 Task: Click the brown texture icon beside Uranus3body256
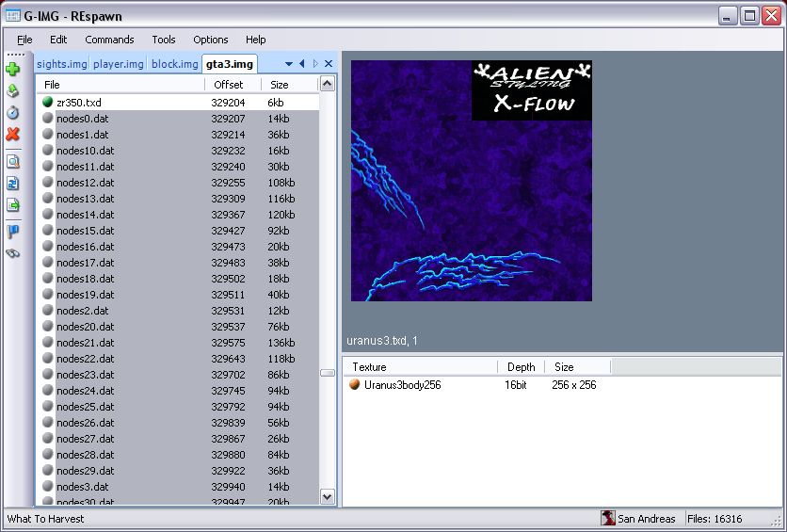pyautogui.click(x=354, y=384)
